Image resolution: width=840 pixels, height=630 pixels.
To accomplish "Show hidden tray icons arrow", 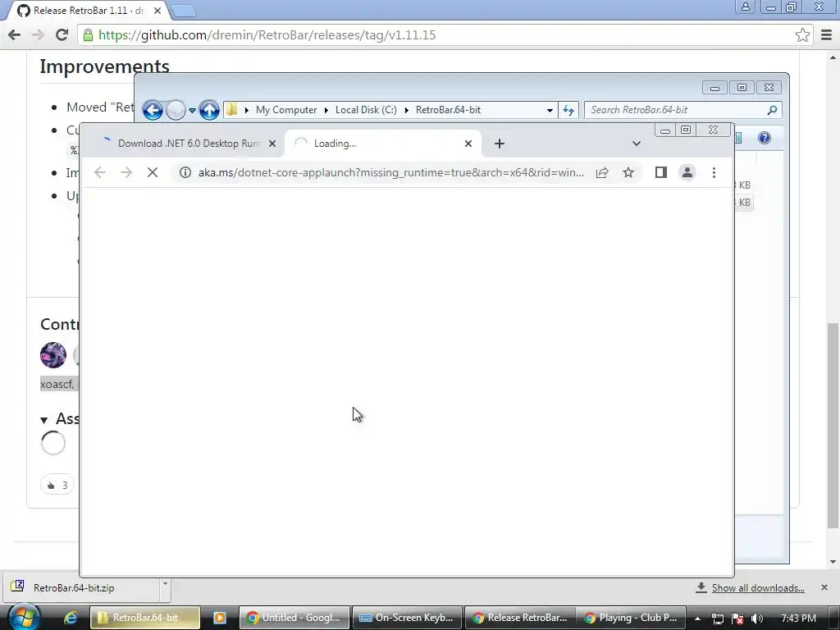I will pos(697,619).
